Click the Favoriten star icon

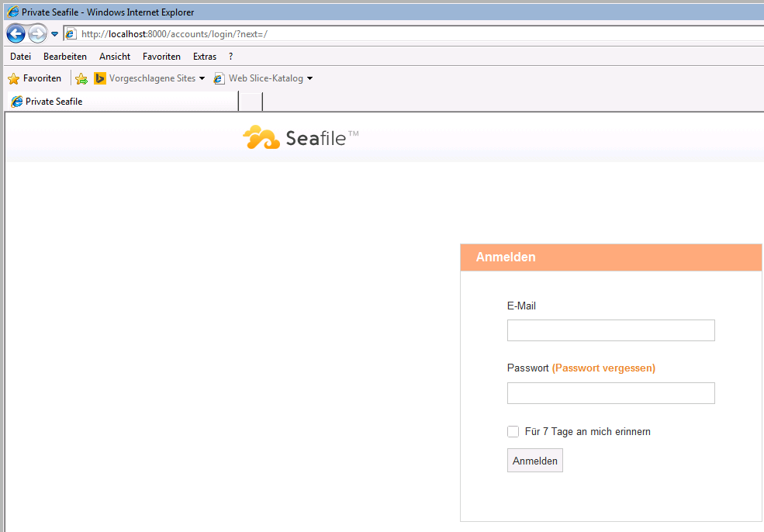[13, 78]
